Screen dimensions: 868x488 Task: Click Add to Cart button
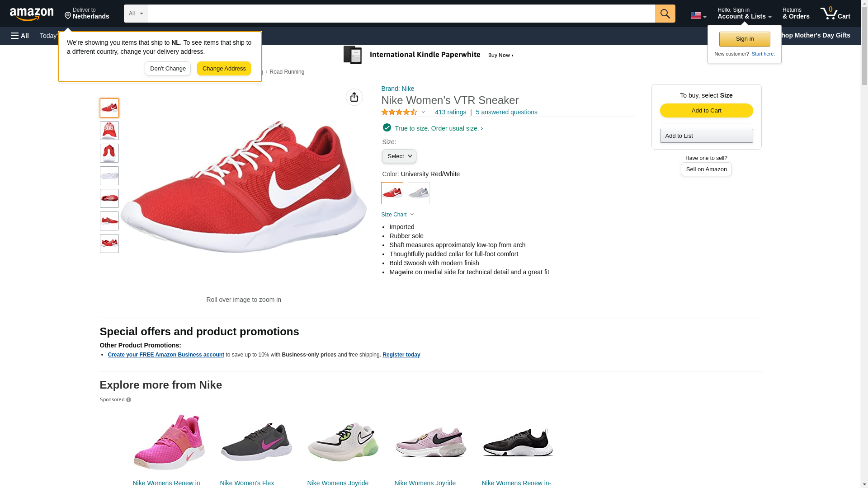(x=706, y=111)
